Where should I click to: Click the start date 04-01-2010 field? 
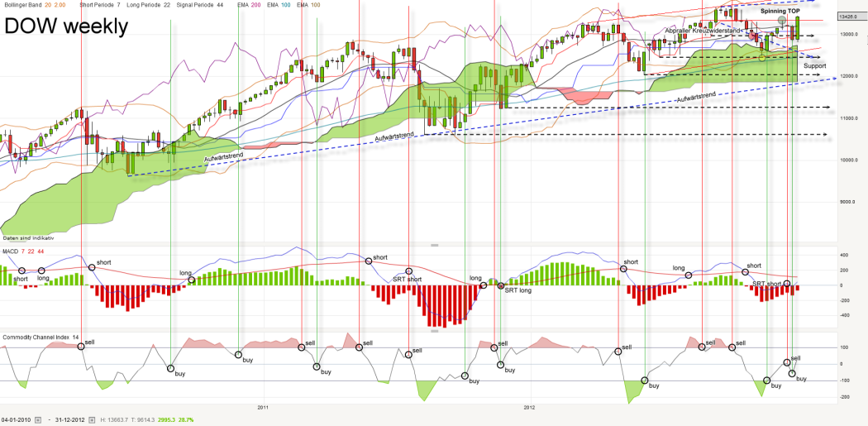click(x=17, y=420)
